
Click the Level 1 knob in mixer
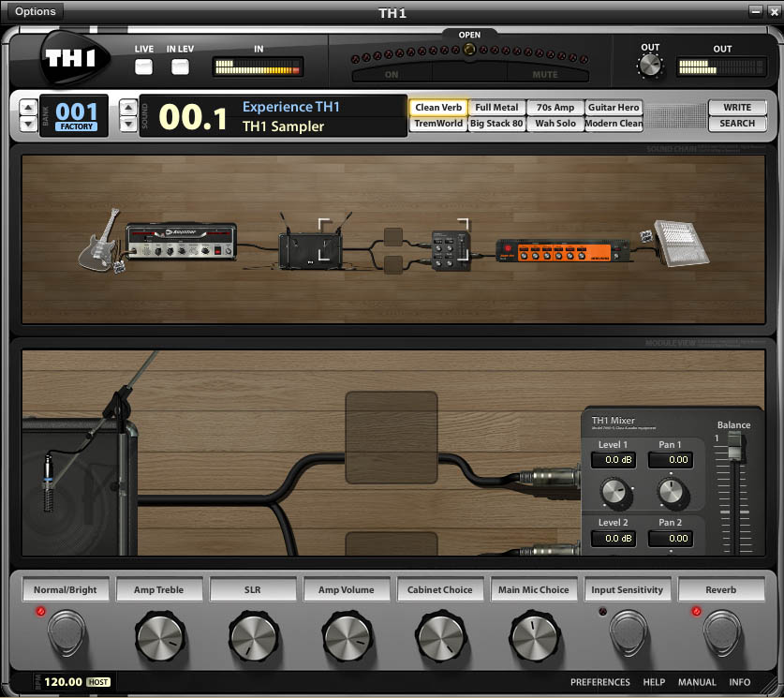pos(615,492)
